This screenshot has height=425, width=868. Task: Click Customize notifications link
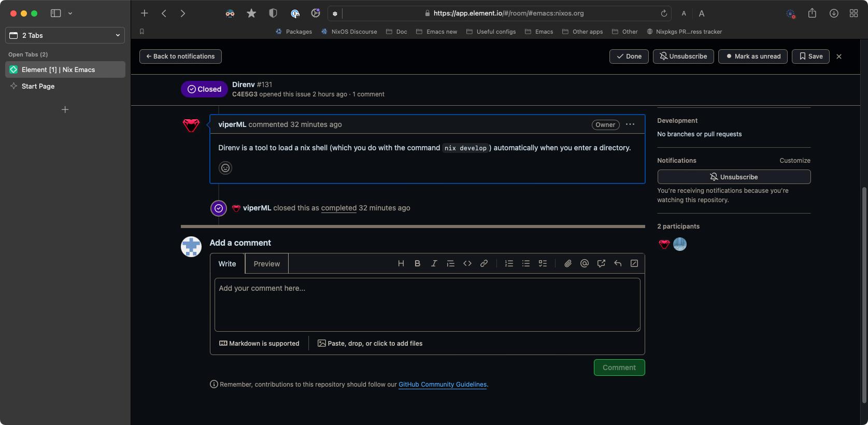click(795, 161)
